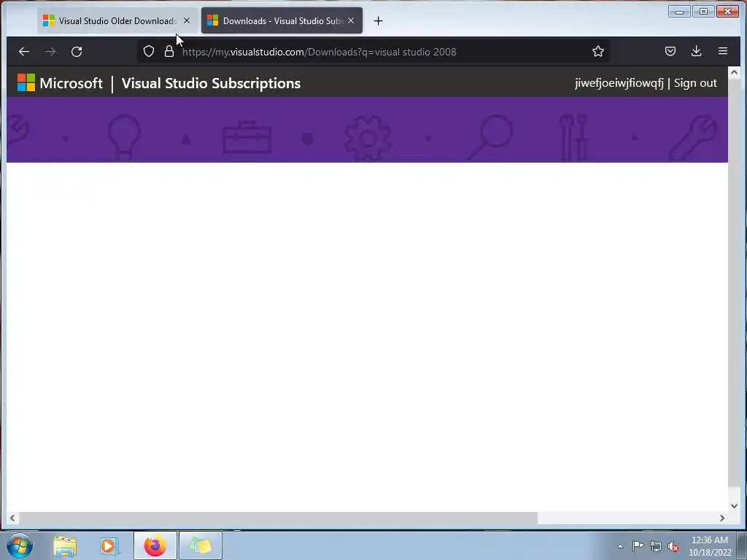Open Windows Explorer from the taskbar
This screenshot has height=560, width=747.
(x=65, y=545)
